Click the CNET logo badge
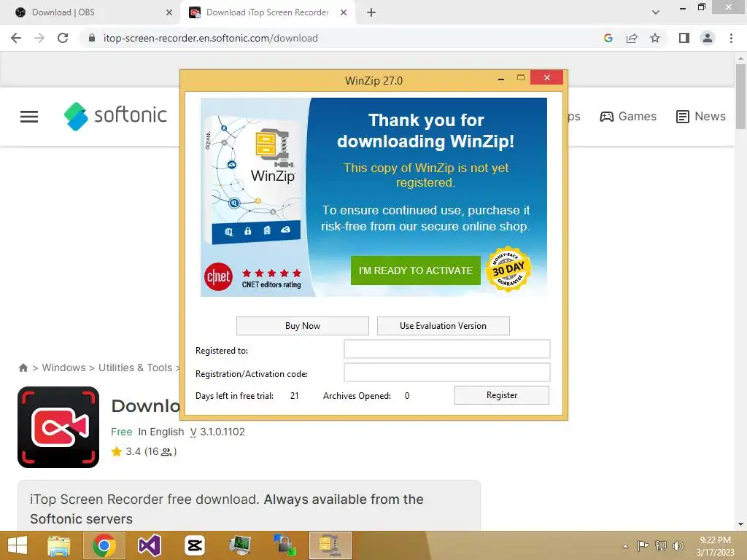The height and width of the screenshot is (560, 747). 218,276
